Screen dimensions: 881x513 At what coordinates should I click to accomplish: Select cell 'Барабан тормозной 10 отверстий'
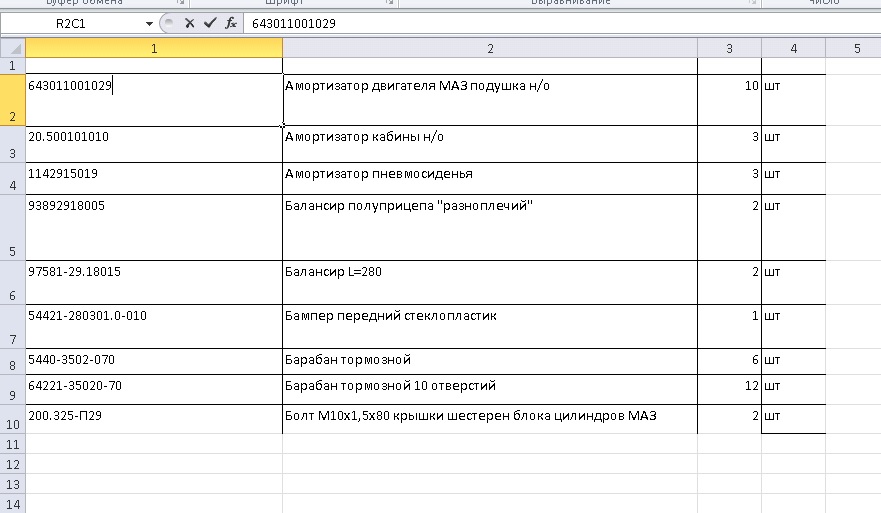490,389
